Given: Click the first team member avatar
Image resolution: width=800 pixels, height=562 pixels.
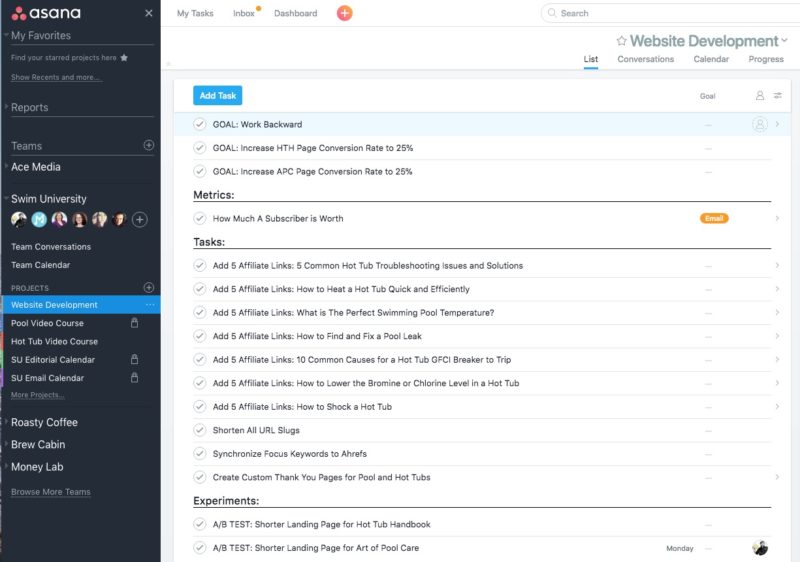Looking at the screenshot, I should point(19,220).
